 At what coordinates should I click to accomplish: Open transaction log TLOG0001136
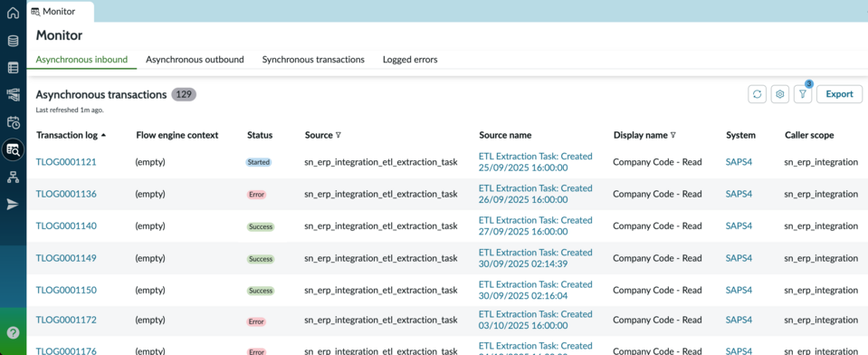click(x=66, y=195)
